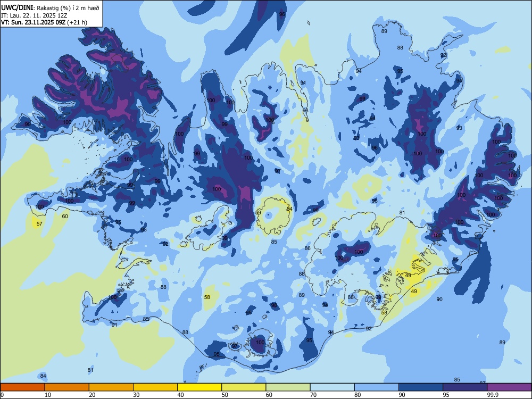Click the map value '90' off the southeast coast
532x399 pixels.
[x=439, y=299]
